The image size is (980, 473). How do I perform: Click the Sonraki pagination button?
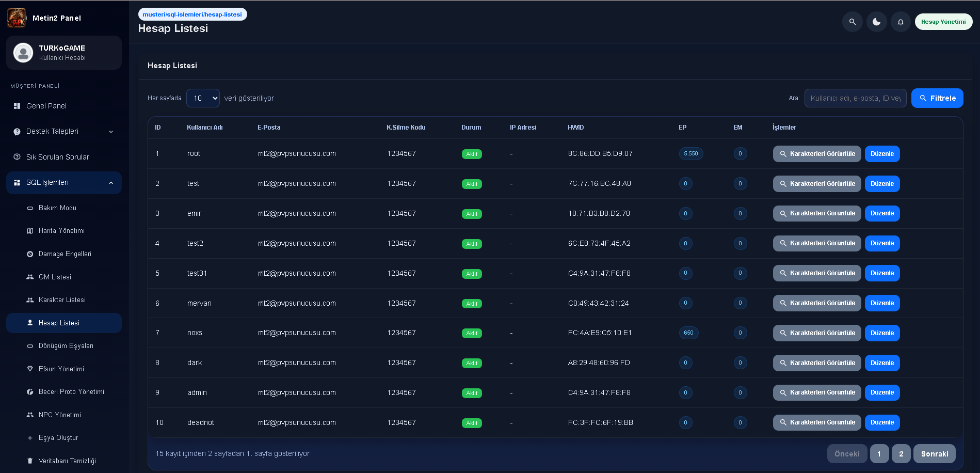935,454
